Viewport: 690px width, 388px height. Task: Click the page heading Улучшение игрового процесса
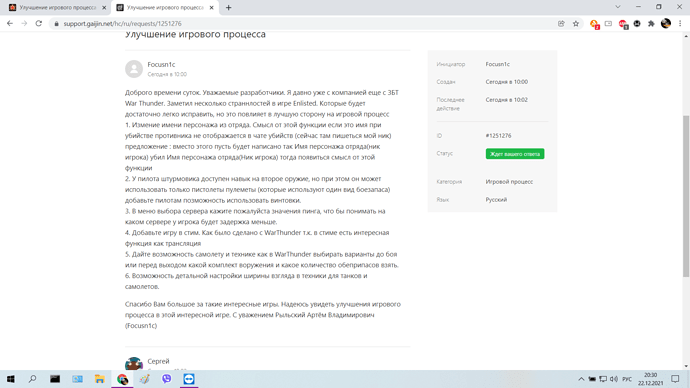(195, 34)
